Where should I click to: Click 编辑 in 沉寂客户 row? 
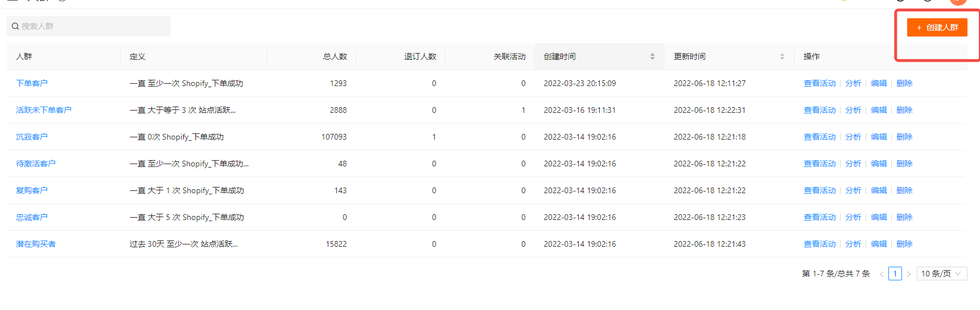coord(879,137)
